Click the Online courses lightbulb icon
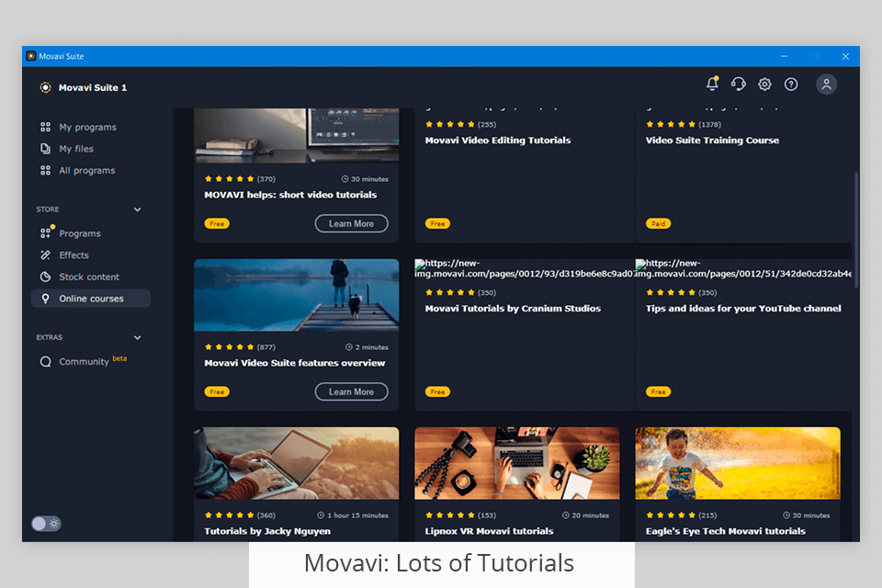The height and width of the screenshot is (588, 882). click(x=46, y=299)
